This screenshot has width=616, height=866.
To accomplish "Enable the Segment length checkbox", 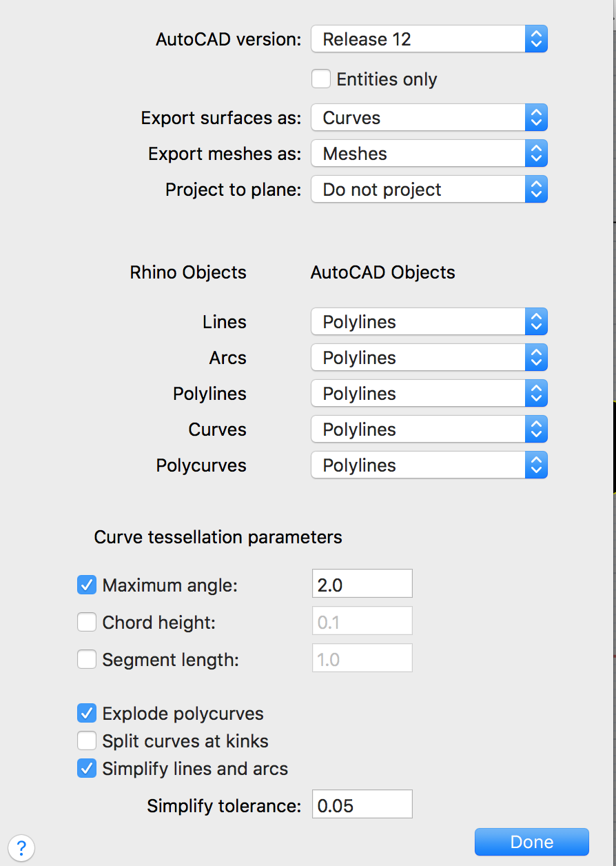I will tap(87, 660).
